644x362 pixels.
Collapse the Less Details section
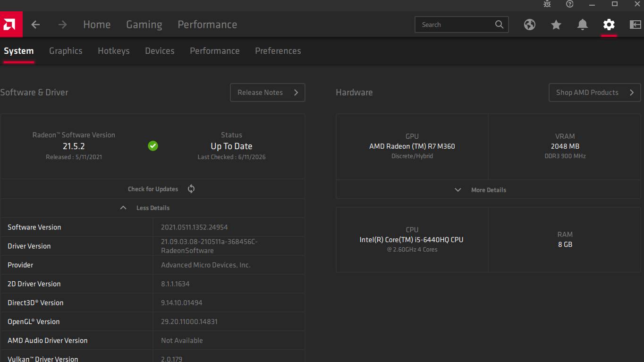click(153, 208)
